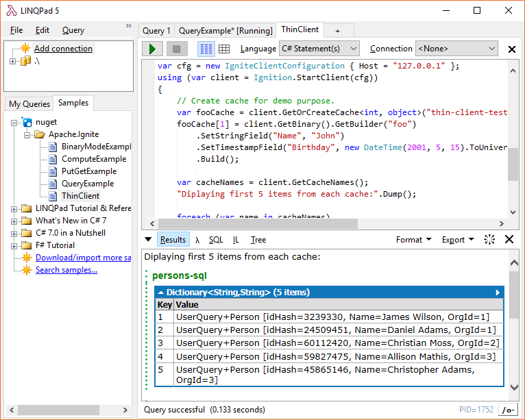The image size is (525, 420).
Task: Switch to the Query 1 tab
Action: tap(156, 31)
